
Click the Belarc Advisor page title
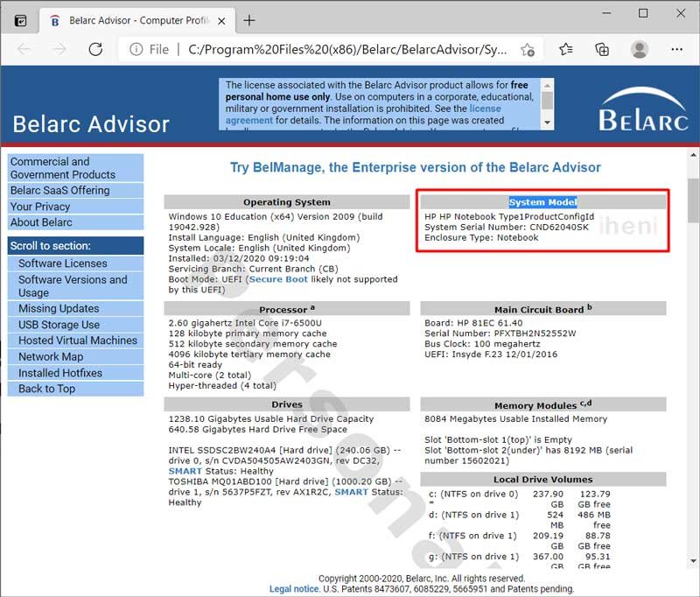[x=91, y=124]
